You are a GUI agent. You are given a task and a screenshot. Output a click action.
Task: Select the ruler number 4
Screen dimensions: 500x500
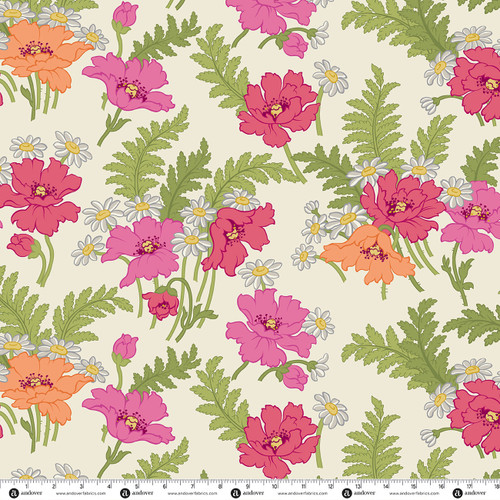(x=109, y=487)
